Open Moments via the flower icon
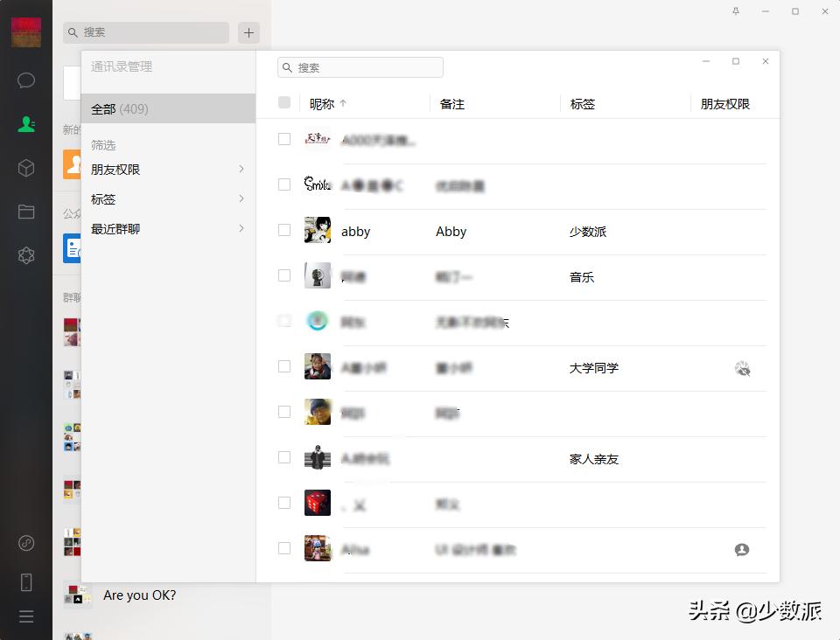840x640 pixels. pyautogui.click(x=26, y=254)
